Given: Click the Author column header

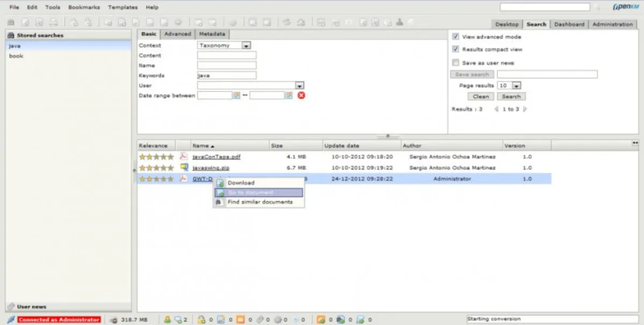Looking at the screenshot, I should point(452,145).
